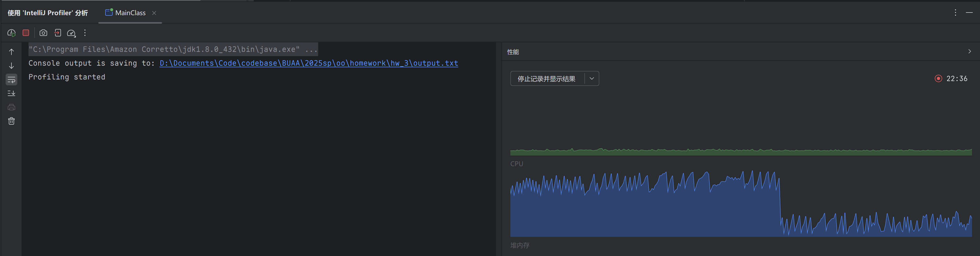Rerun MainClass with the profiler
This screenshot has height=256, width=980.
tap(11, 33)
